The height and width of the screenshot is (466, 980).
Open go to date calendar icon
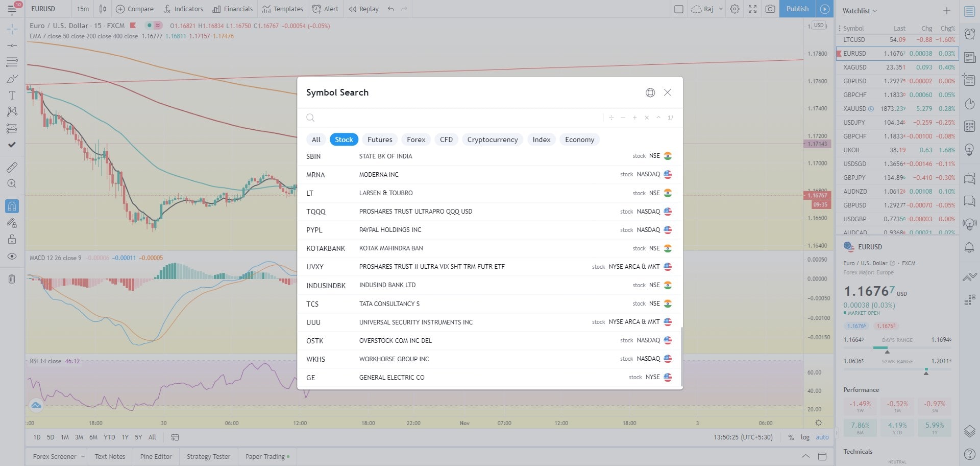click(175, 437)
